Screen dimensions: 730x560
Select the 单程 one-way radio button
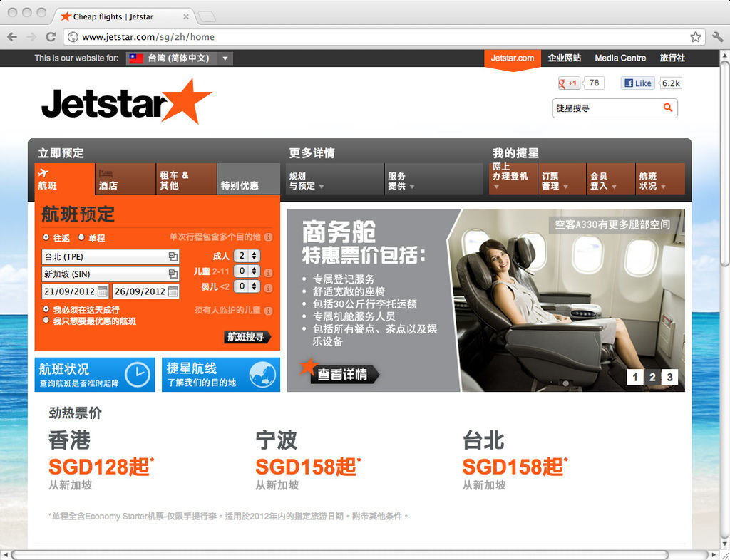(x=81, y=237)
